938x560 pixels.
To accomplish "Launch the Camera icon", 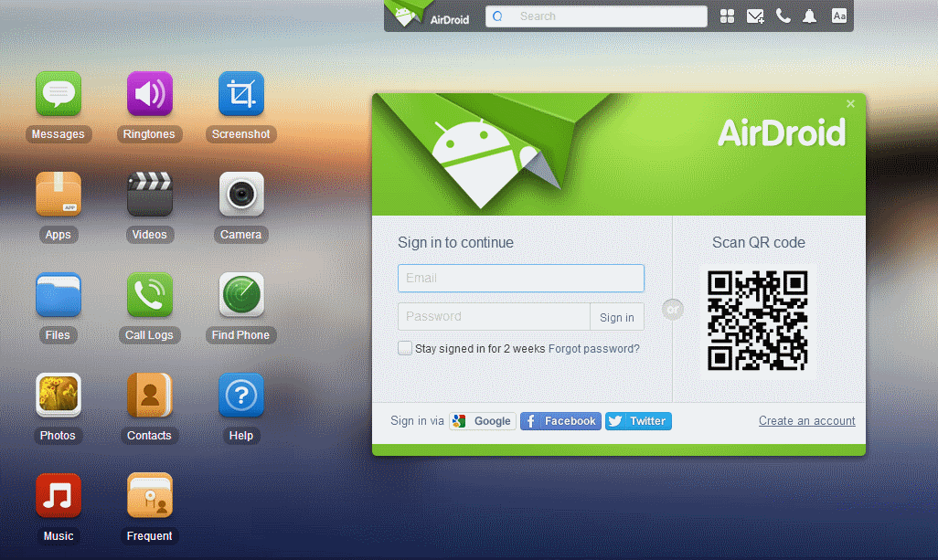I will (x=241, y=195).
